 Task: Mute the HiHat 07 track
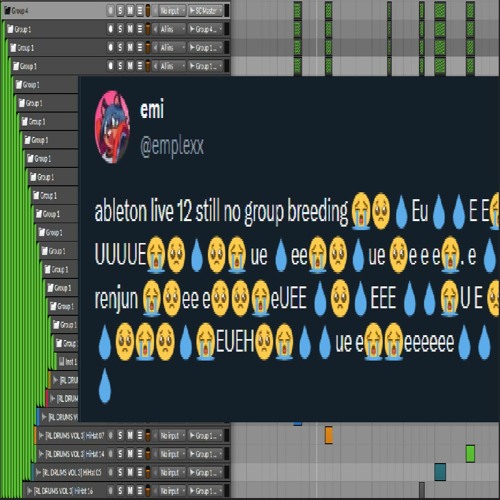(x=130, y=435)
